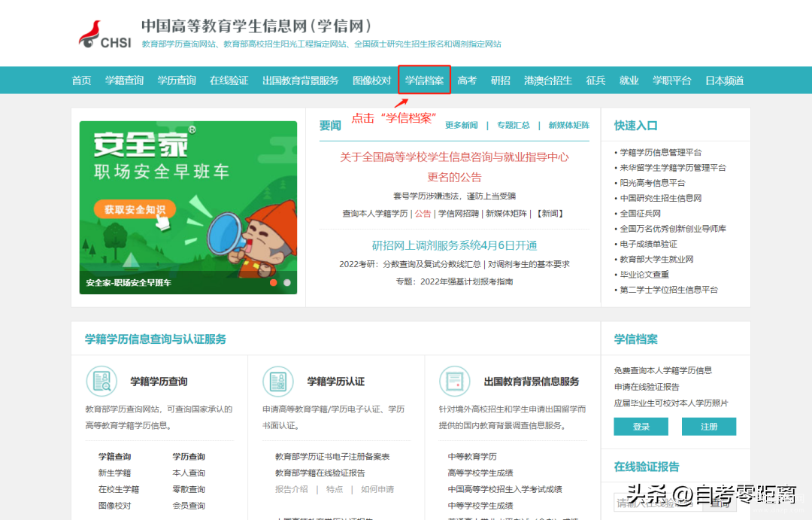Open the red 公告 link
The width and height of the screenshot is (812, 520).
pos(423,214)
